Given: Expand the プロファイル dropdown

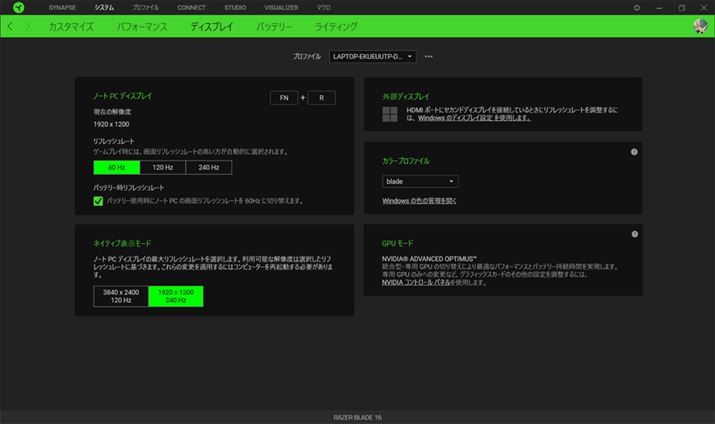Looking at the screenshot, I should coord(372,56).
